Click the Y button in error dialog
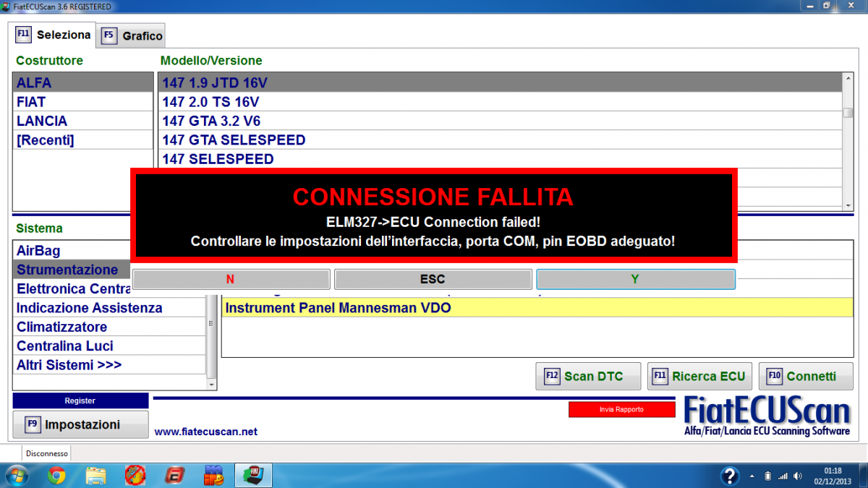 [635, 279]
